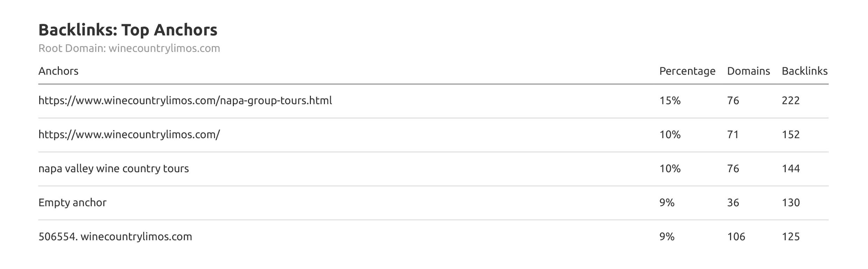Image resolution: width=868 pixels, height=269 pixels.
Task: Sort by the Percentage column header
Action: click(687, 71)
